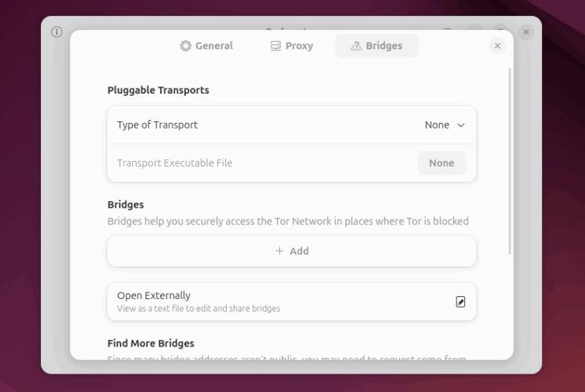The image size is (585, 392).
Task: Close the main window behind the dialog
Action: [x=526, y=32]
